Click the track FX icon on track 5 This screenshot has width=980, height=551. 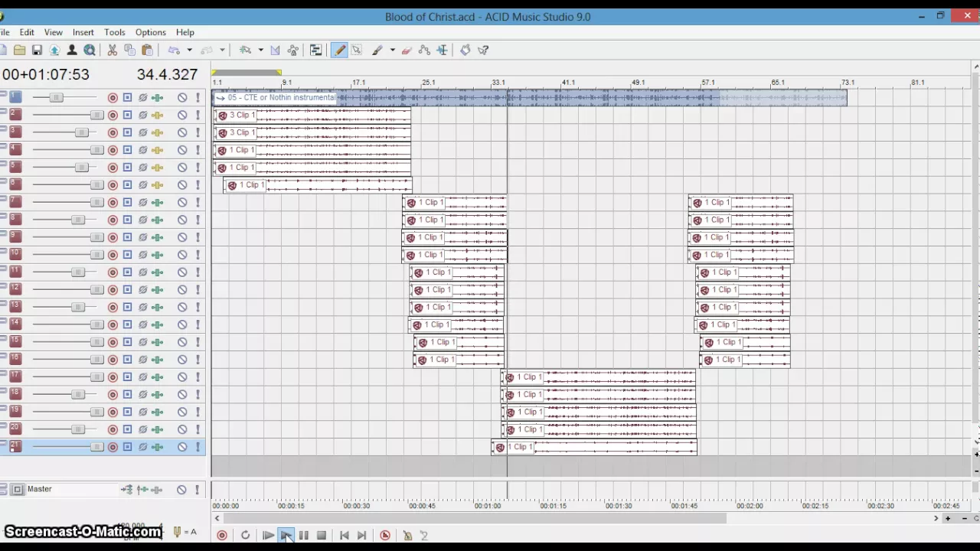click(157, 168)
